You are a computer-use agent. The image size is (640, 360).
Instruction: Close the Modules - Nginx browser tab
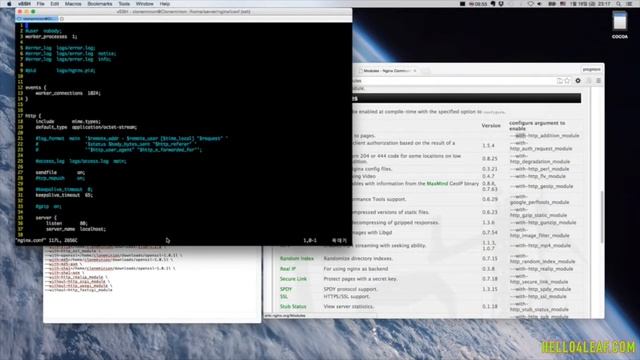pos(415,71)
